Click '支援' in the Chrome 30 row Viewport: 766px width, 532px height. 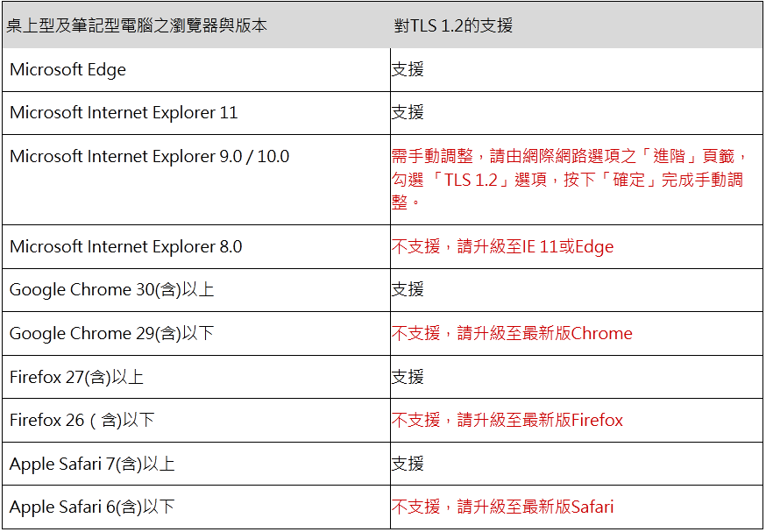[408, 289]
